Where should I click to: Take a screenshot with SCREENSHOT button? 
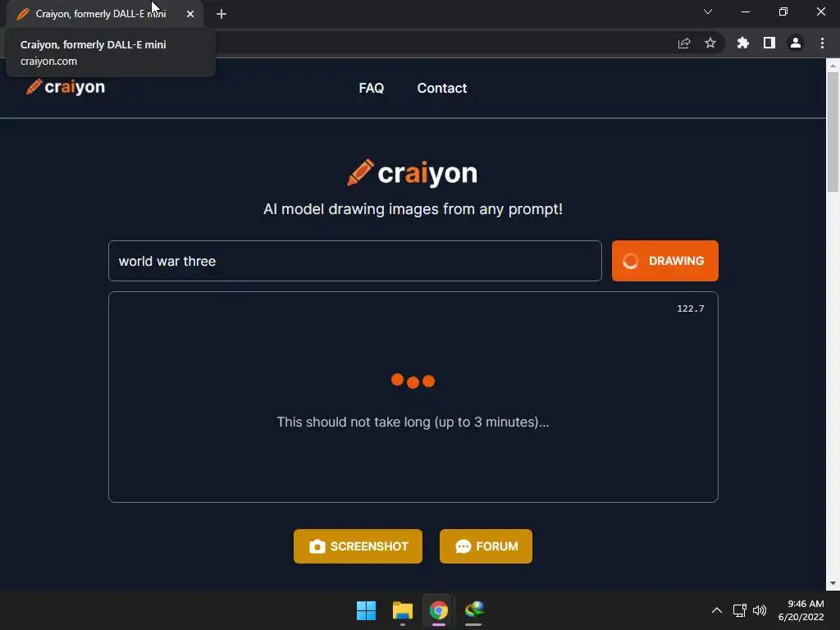point(358,546)
